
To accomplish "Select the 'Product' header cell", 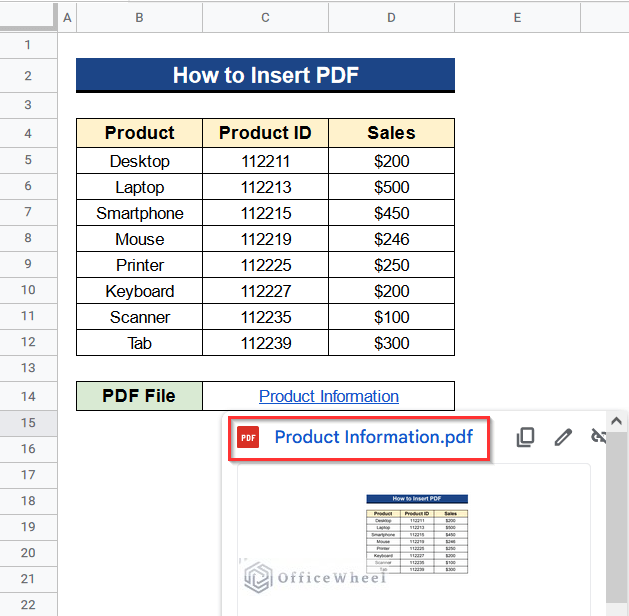I will pos(140,133).
